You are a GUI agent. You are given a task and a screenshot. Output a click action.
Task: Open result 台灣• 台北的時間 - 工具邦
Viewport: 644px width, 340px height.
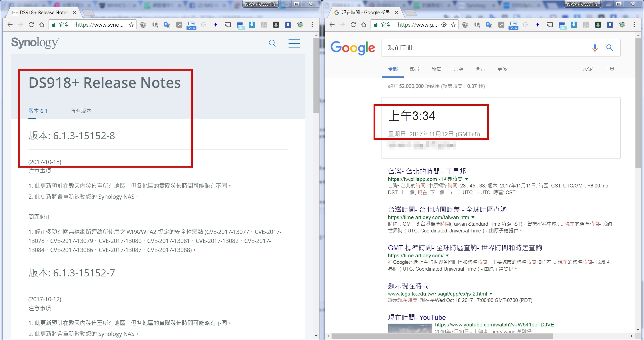(x=427, y=171)
